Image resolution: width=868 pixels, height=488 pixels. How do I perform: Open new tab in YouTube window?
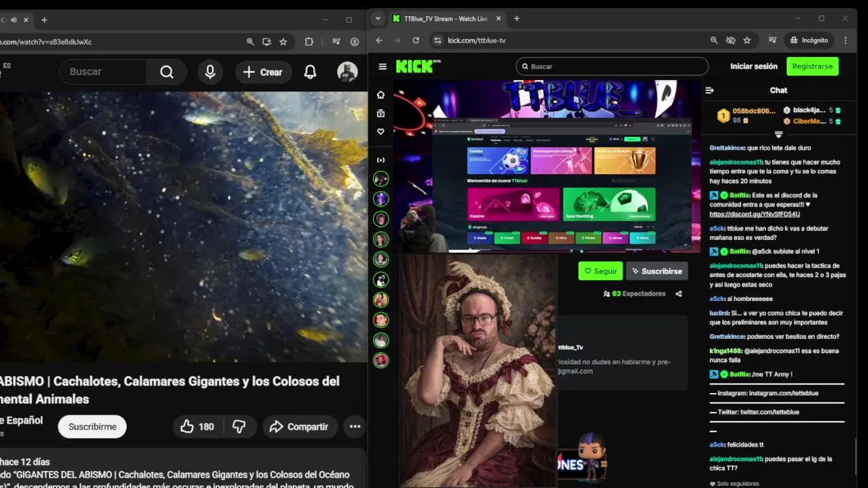pos(44,20)
